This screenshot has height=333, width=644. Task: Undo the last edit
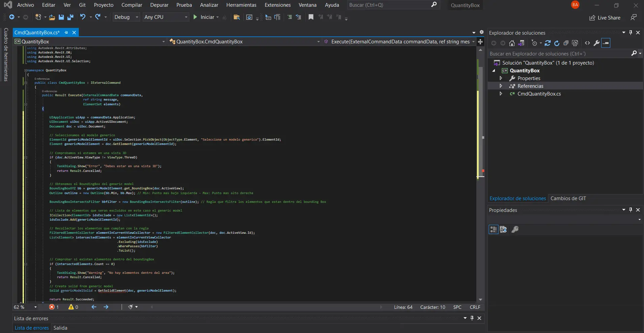pos(83,17)
